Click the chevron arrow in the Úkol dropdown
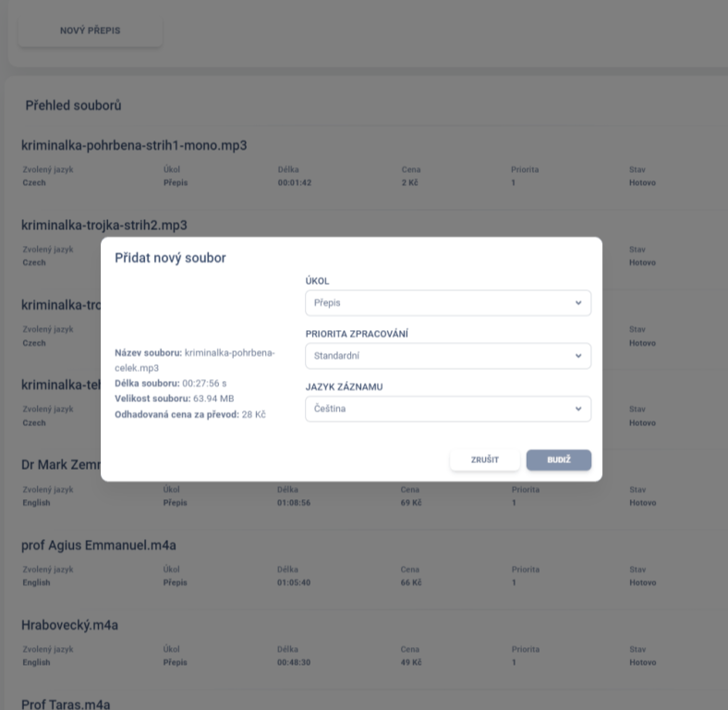This screenshot has width=728, height=710. click(x=578, y=302)
